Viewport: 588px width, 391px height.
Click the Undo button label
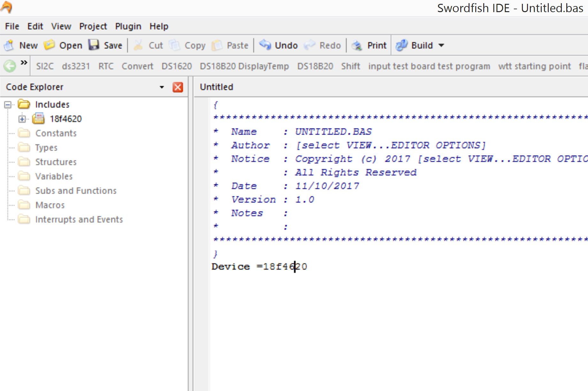coord(286,45)
